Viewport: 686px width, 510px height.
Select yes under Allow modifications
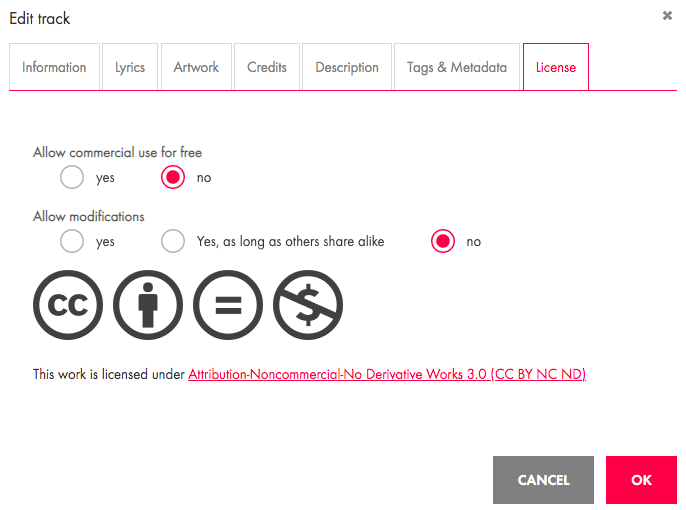click(72, 241)
